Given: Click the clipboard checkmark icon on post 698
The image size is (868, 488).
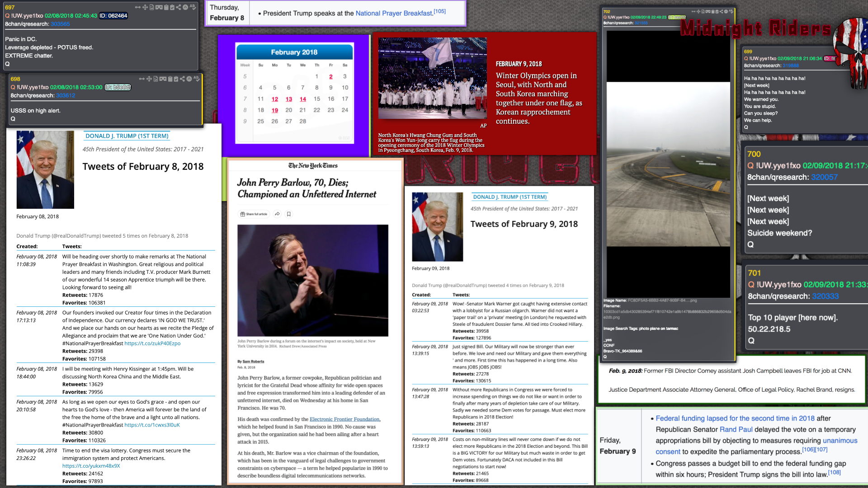Looking at the screenshot, I should 176,79.
